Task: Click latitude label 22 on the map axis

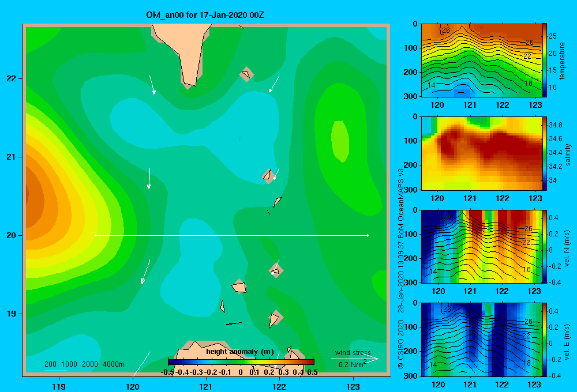Action: pyautogui.click(x=12, y=78)
